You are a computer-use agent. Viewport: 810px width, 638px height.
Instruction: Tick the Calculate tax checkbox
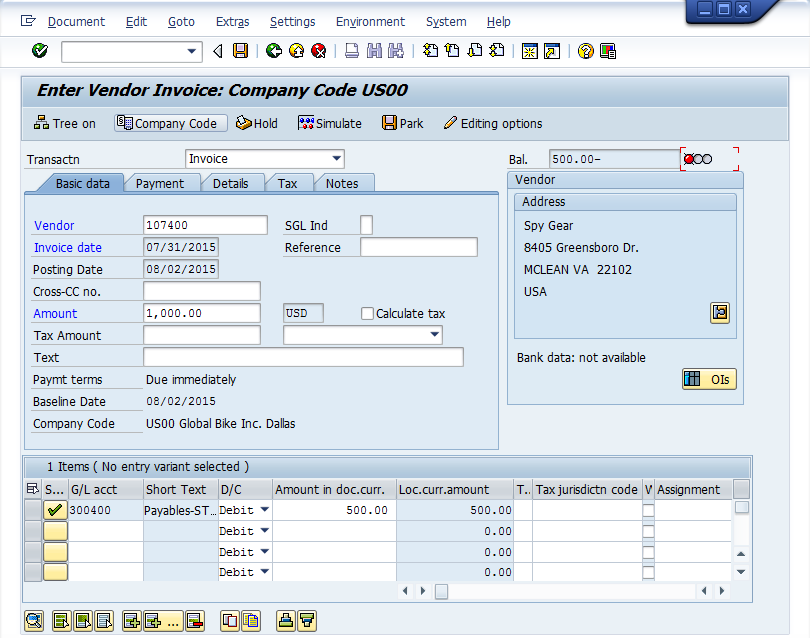[x=367, y=314]
